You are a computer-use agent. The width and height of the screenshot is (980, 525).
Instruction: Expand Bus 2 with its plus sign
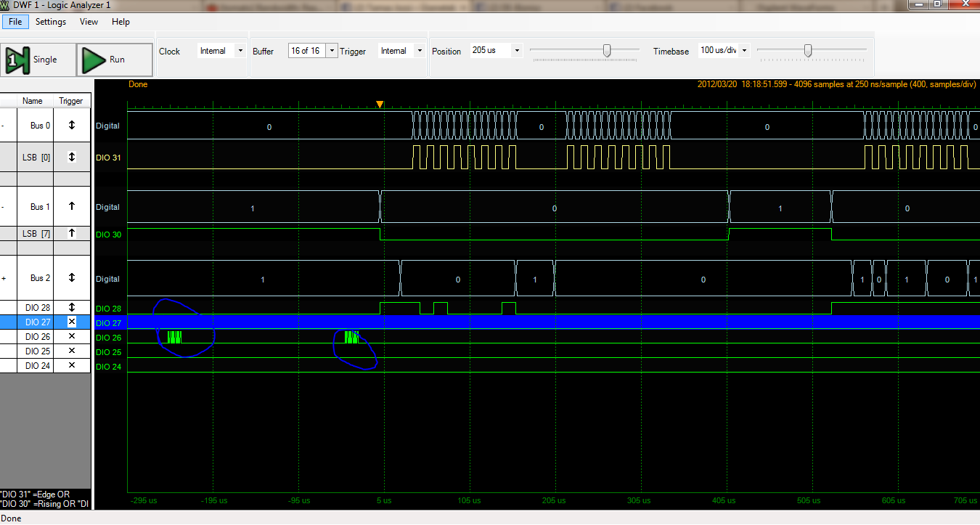point(4,278)
